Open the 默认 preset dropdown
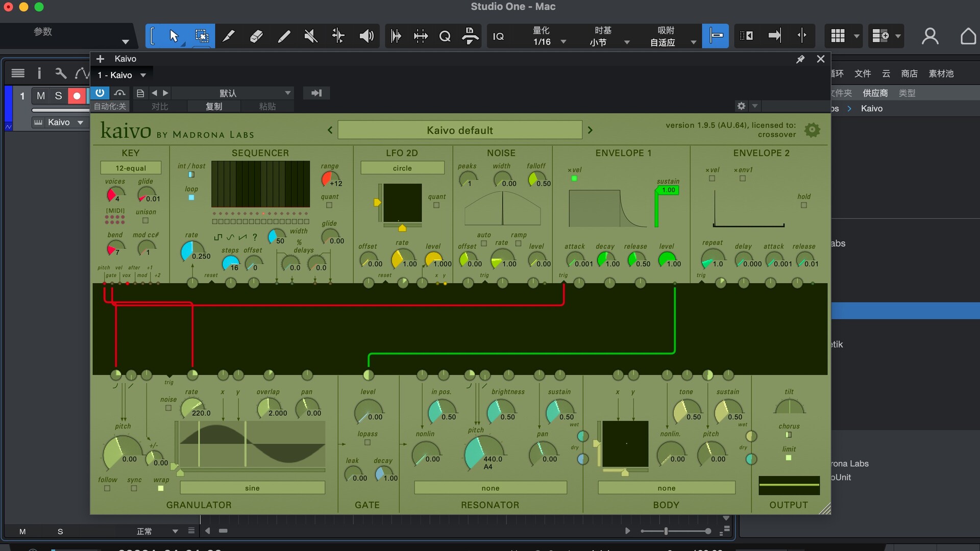The height and width of the screenshot is (551, 980). 233,93
